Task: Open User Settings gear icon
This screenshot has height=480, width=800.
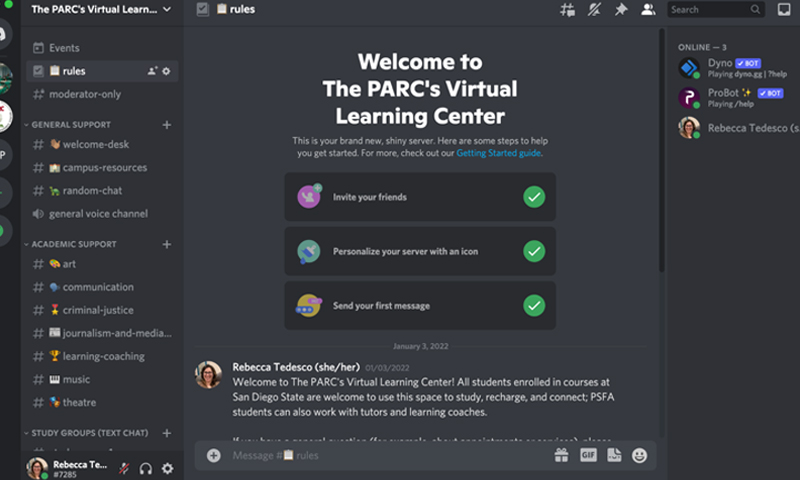Action: [x=167, y=468]
